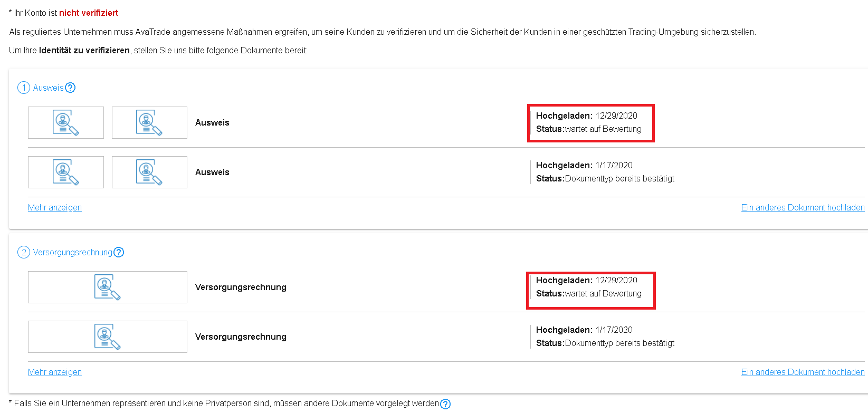Image resolution: width=868 pixels, height=413 pixels.
Task: Click Ein anderes Dokument hochladen for Ausweis
Action: point(803,207)
